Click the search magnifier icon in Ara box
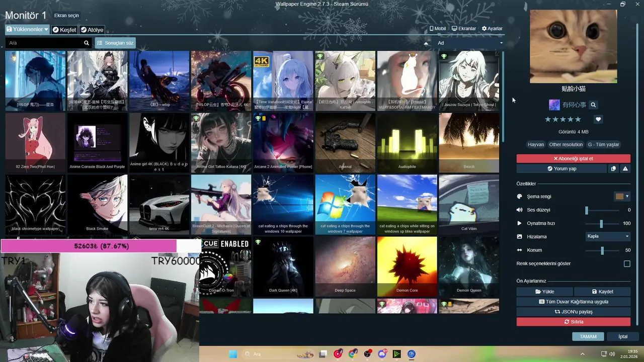Viewport: 644px width, 362px height. pyautogui.click(x=87, y=43)
